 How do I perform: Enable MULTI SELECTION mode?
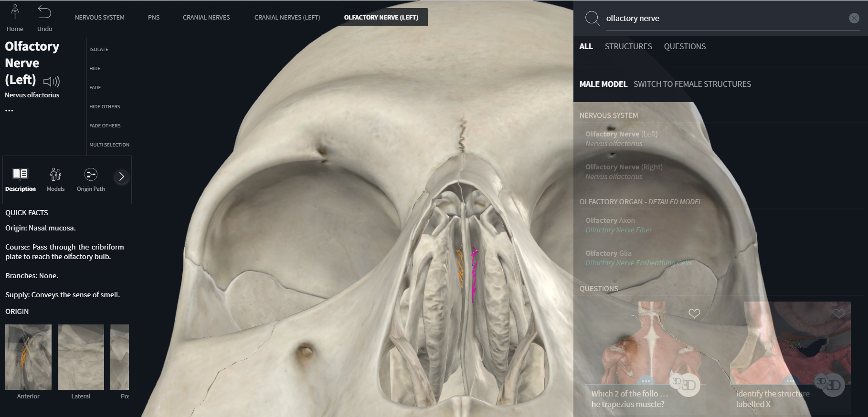pyautogui.click(x=109, y=145)
